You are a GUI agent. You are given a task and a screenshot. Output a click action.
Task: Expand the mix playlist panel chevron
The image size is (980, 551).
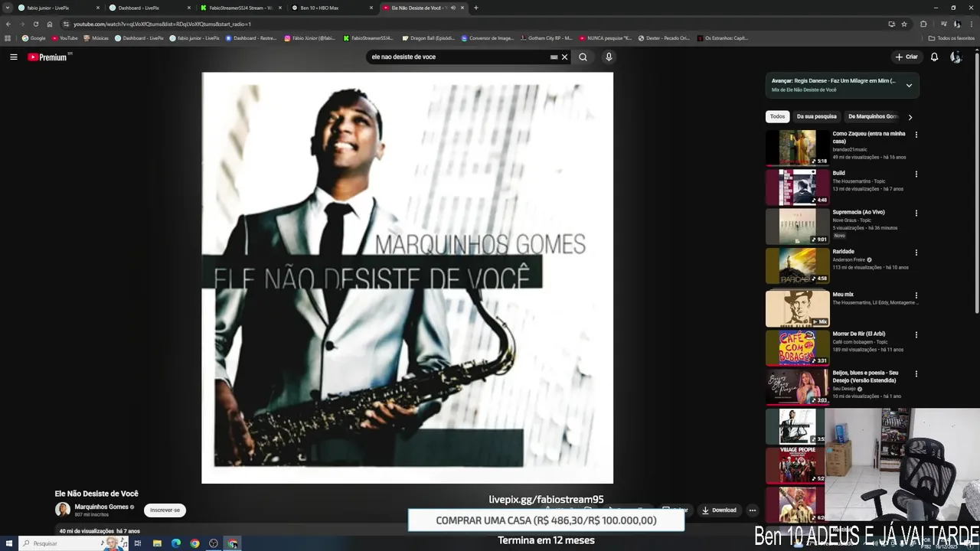pos(909,85)
